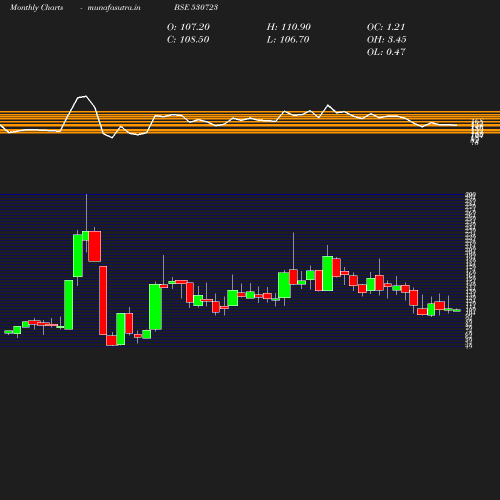Click the 'OH: 3.45' value
Screen dimensions: 500x500
point(387,40)
